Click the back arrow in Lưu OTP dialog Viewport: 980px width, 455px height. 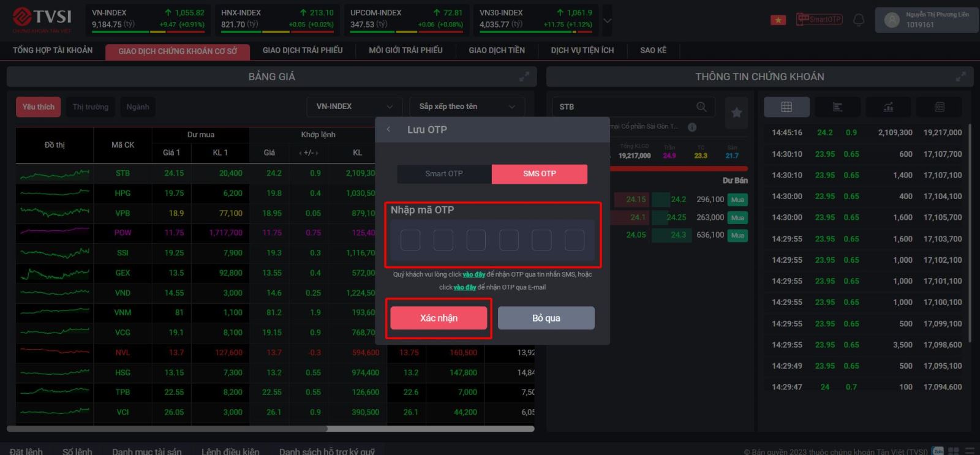(388, 129)
